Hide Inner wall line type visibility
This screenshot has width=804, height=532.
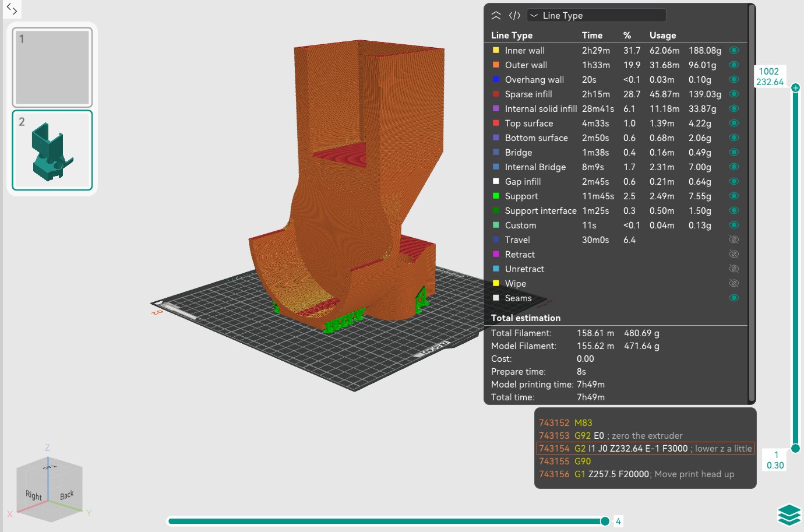(734, 50)
